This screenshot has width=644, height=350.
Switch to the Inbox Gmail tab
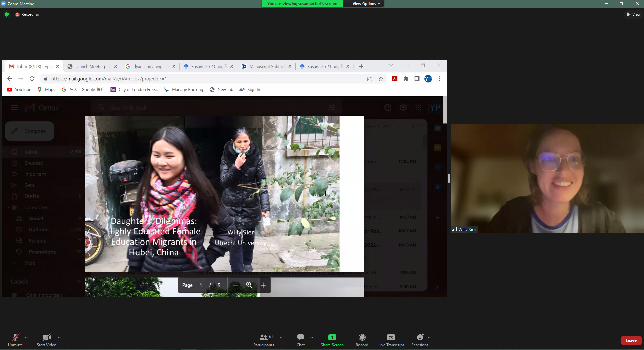[x=34, y=67]
